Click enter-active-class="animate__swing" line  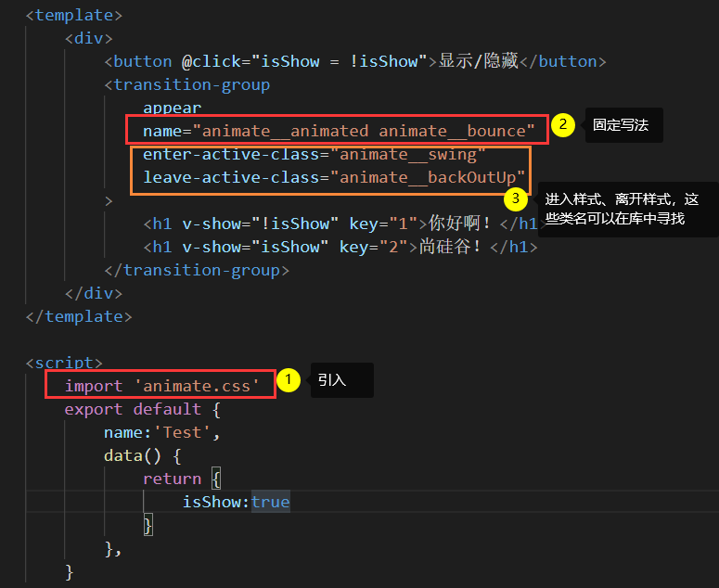[x=315, y=155]
